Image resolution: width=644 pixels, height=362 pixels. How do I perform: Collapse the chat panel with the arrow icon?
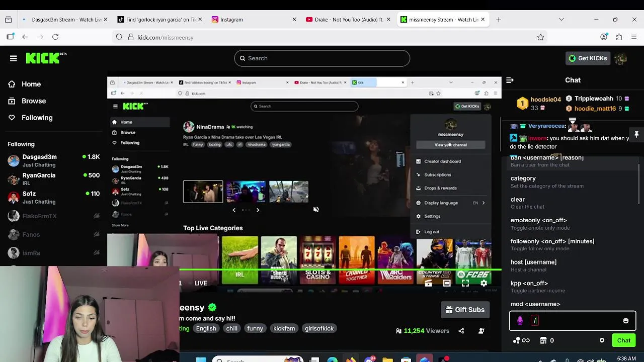coord(510,80)
